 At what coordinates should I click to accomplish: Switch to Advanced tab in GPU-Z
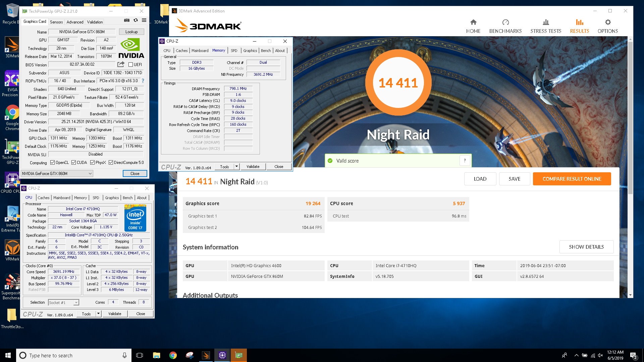click(x=75, y=22)
